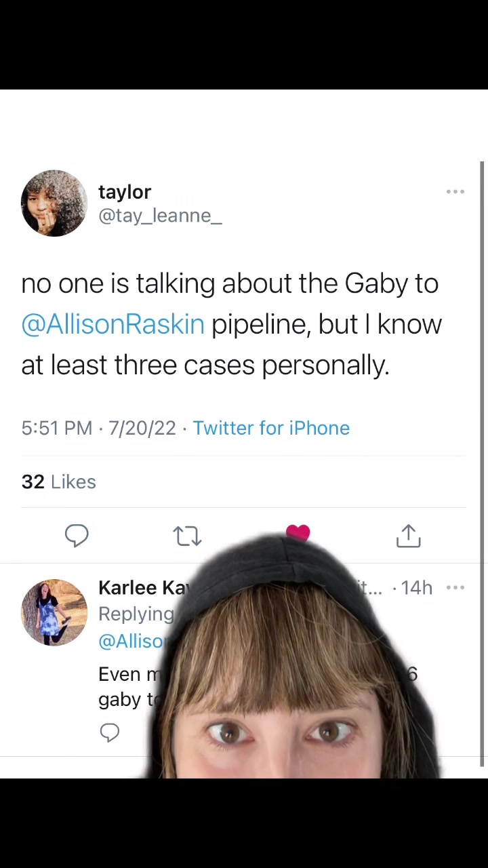This screenshot has width=488, height=868.
Task: Click the 5:51 PM · 7/20/22 timestamp
Action: point(98,428)
